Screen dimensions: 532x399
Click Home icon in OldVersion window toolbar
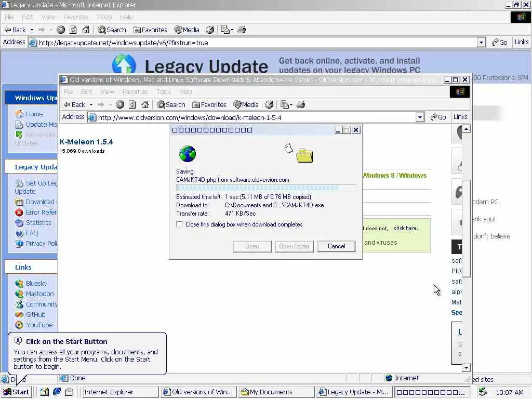pyautogui.click(x=145, y=104)
